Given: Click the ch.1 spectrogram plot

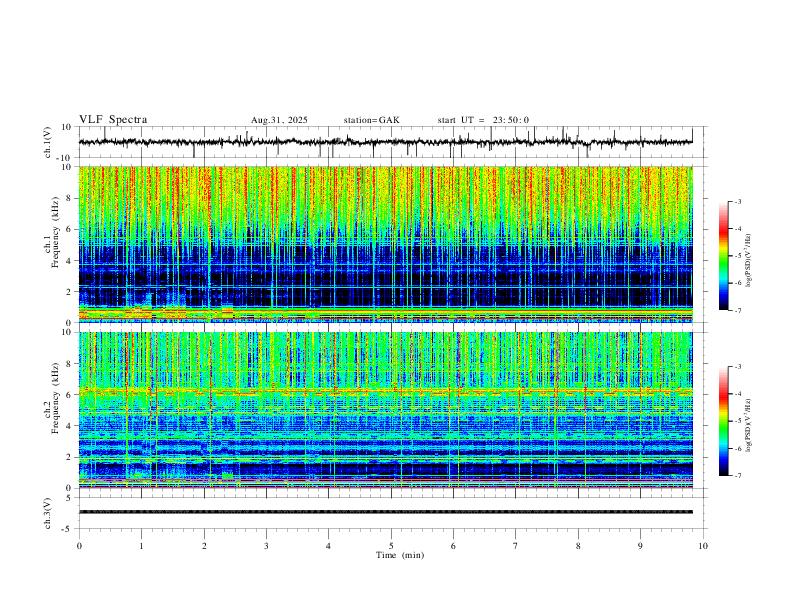Looking at the screenshot, I should [385, 244].
